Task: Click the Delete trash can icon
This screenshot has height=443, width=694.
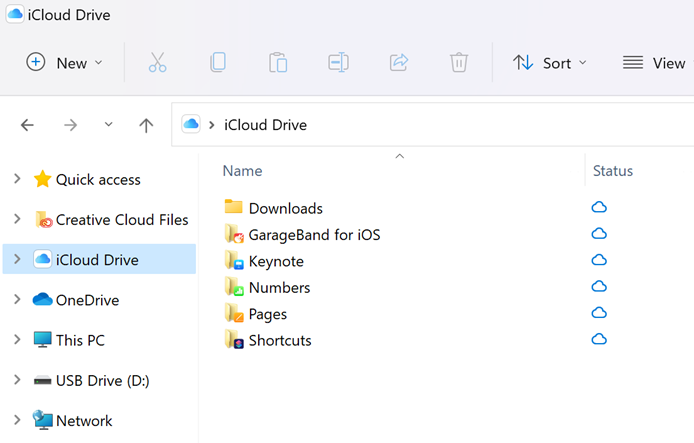Action: tap(459, 62)
